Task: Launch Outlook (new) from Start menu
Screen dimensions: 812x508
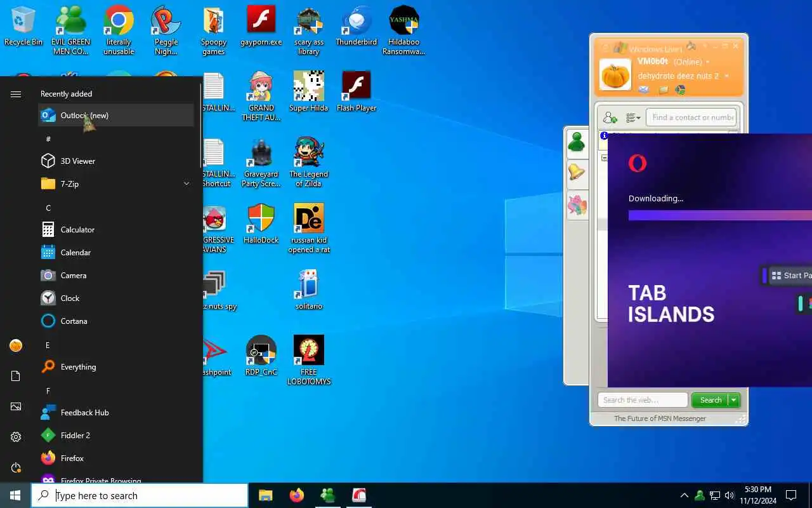Action: click(x=116, y=115)
